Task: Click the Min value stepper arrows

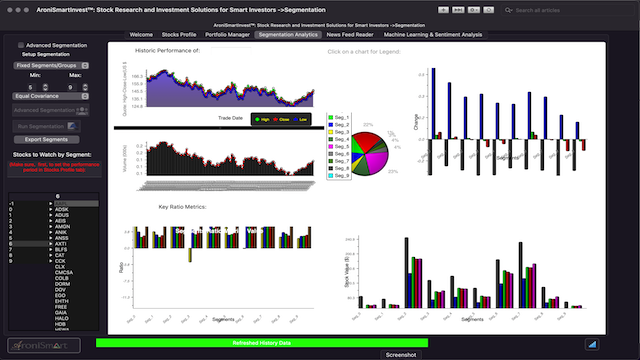Action: click(x=45, y=87)
